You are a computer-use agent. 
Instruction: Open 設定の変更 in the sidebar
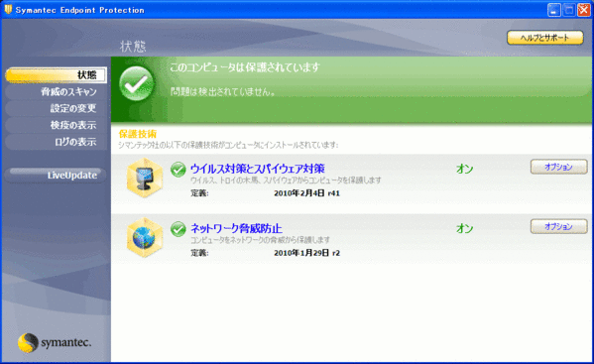point(56,108)
